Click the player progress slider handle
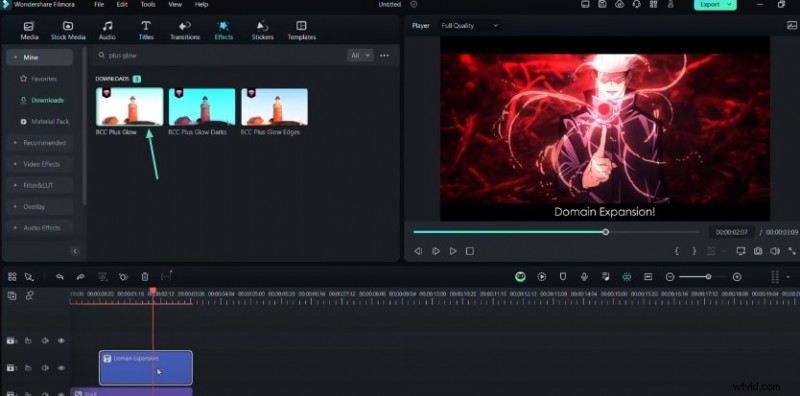 click(606, 232)
